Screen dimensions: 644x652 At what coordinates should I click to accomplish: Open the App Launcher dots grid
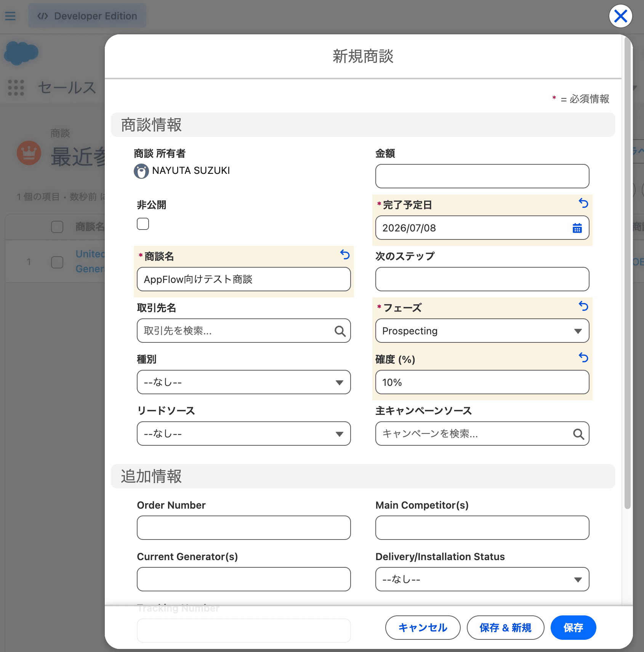pyautogui.click(x=16, y=88)
